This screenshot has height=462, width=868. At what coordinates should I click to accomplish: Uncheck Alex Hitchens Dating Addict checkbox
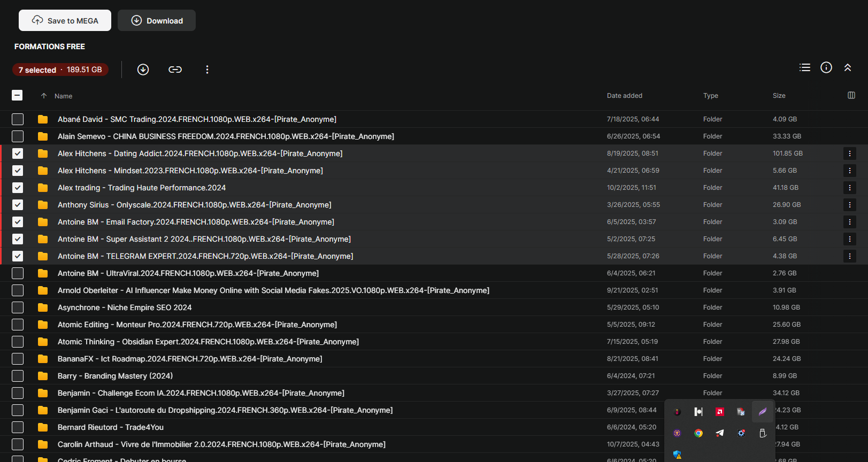coord(18,153)
